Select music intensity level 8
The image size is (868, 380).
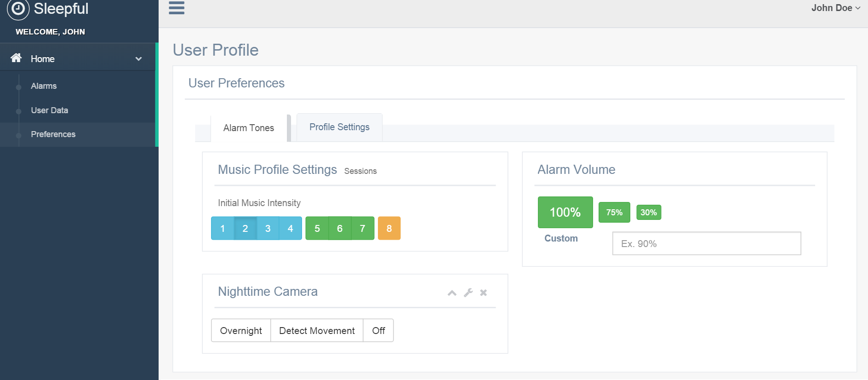click(389, 228)
